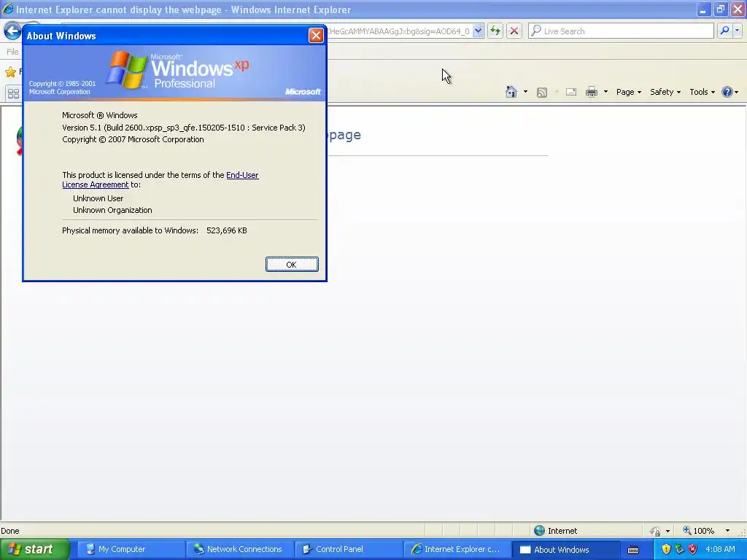Click the Read Mail envelope icon

[571, 92]
